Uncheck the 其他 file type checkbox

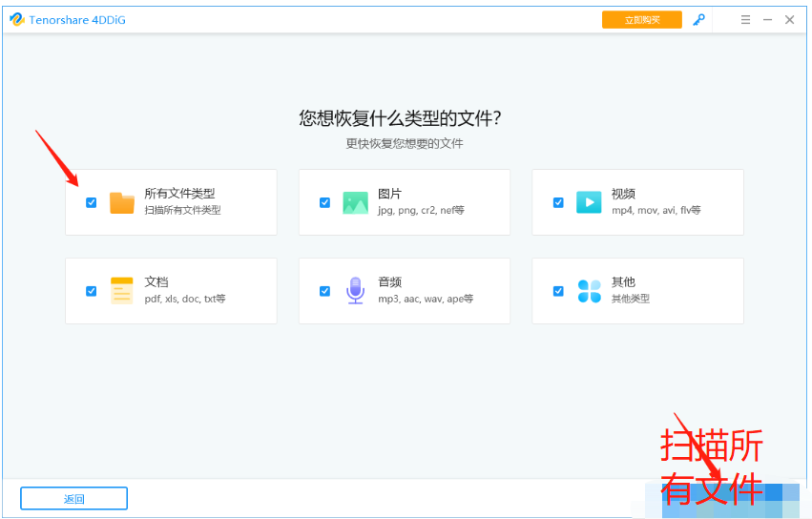558,291
